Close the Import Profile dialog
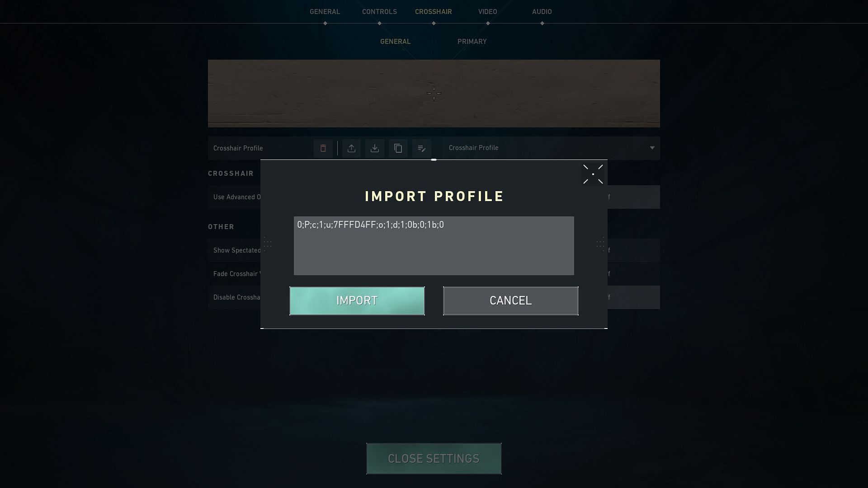868x488 pixels. tap(593, 174)
